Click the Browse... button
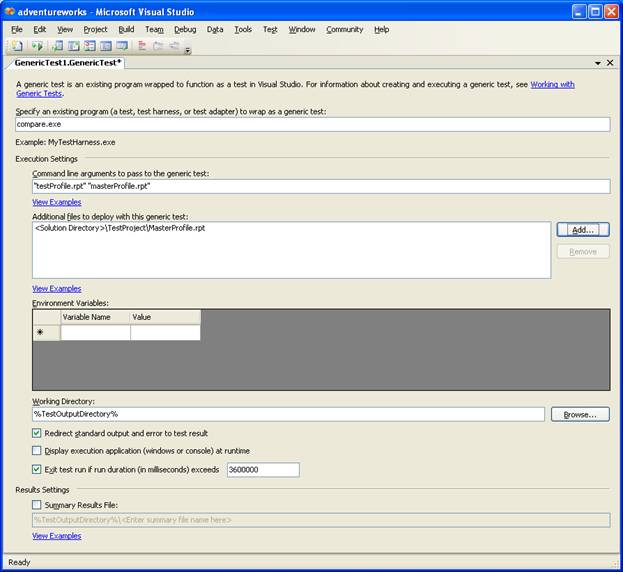Image resolution: width=623 pixels, height=572 pixels. 580,414
